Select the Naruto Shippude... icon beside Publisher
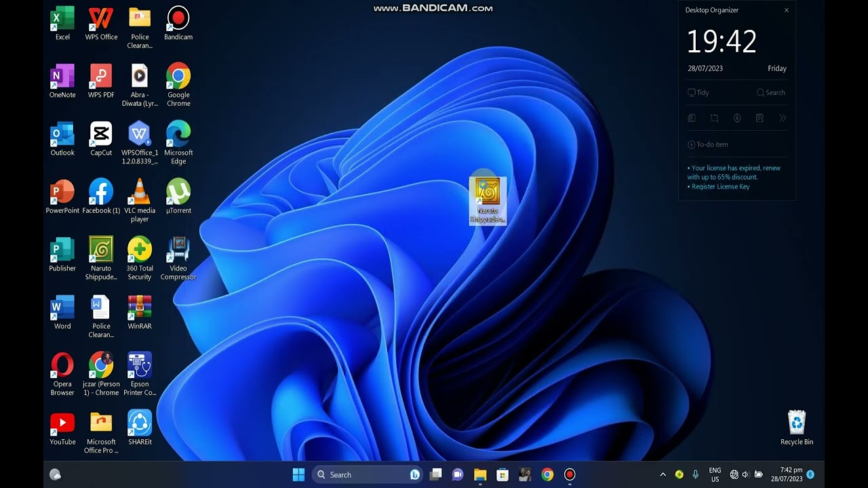868x488 pixels. click(x=101, y=258)
